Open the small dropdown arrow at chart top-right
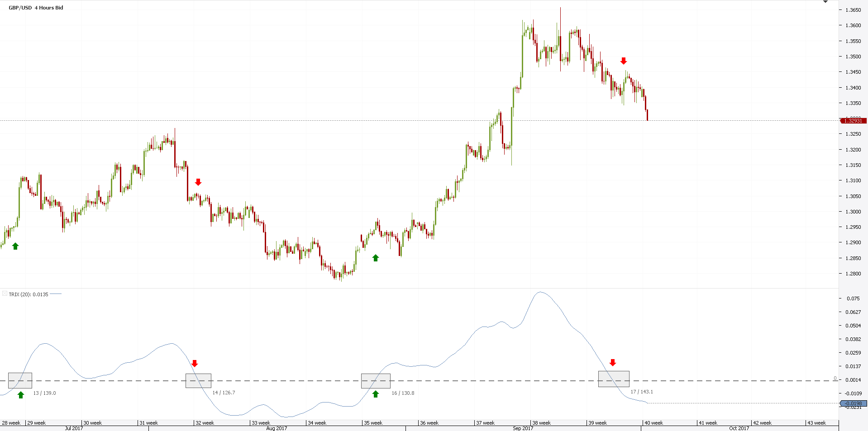Screen dimensions: 868x431 pyautogui.click(x=825, y=2)
